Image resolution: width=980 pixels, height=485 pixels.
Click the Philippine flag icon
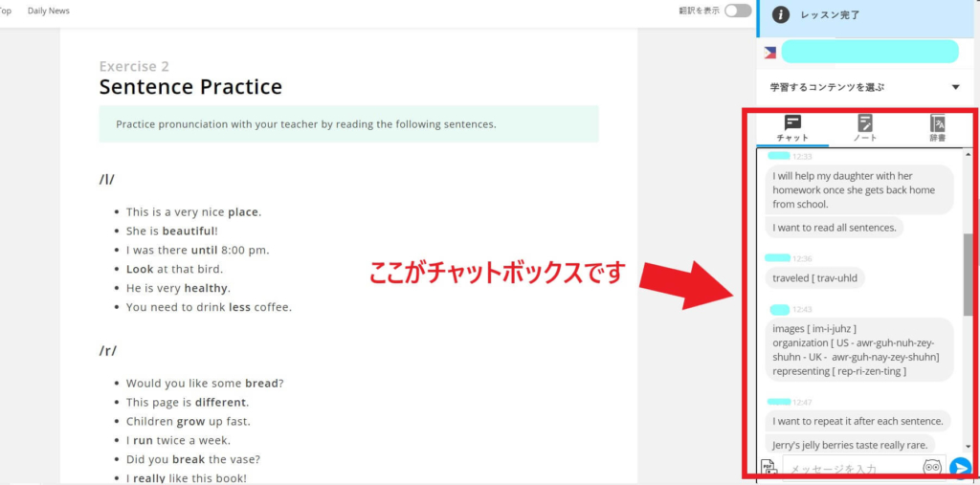tap(770, 53)
